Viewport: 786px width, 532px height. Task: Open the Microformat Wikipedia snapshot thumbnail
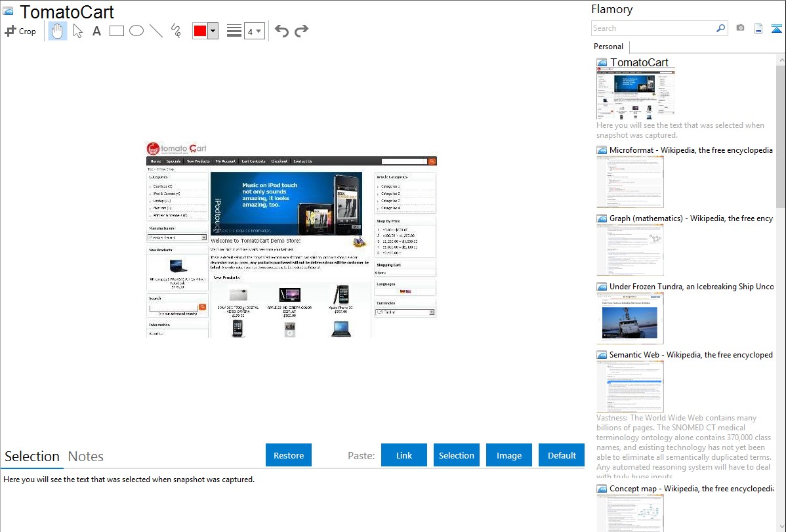click(630, 182)
